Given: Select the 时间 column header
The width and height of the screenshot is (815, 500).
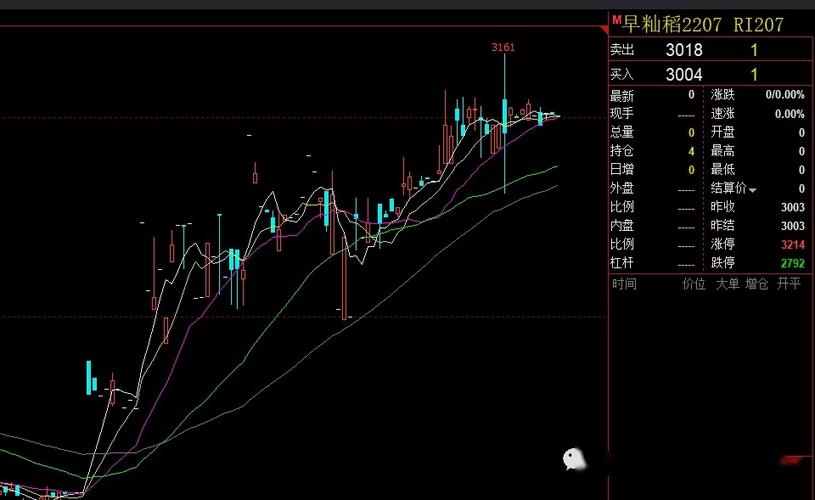Looking at the screenshot, I should pos(624,284).
